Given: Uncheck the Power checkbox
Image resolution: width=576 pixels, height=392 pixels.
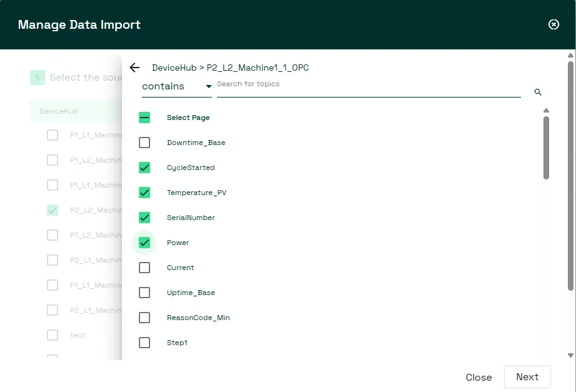Looking at the screenshot, I should [144, 243].
